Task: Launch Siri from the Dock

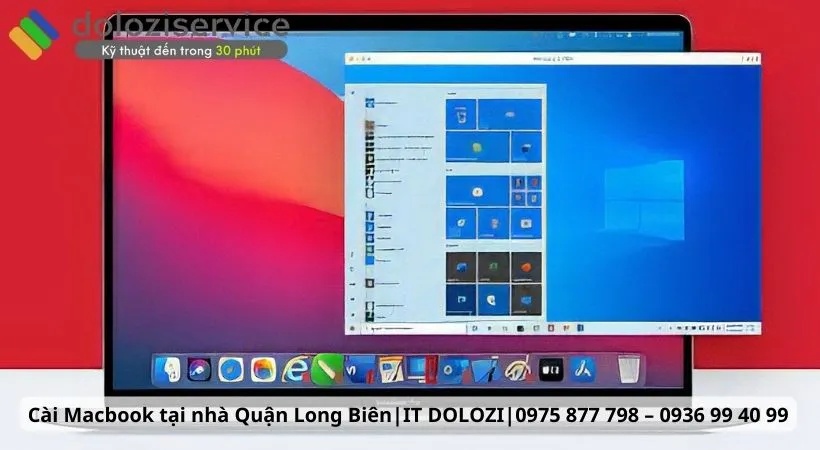Action: pyautogui.click(x=200, y=370)
